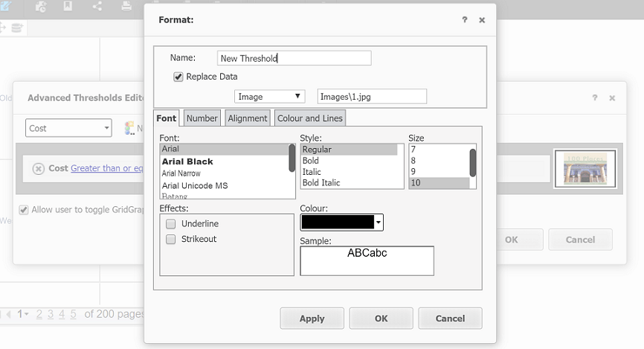
Task: Click the bookmark icon in top toolbar
Action: point(68,7)
